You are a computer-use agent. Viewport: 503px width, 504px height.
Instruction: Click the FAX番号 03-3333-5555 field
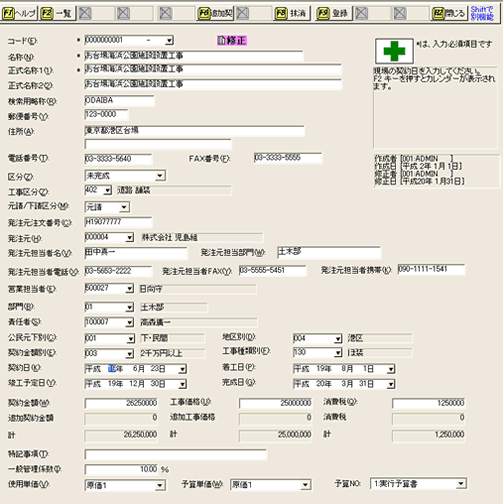tap(288, 158)
